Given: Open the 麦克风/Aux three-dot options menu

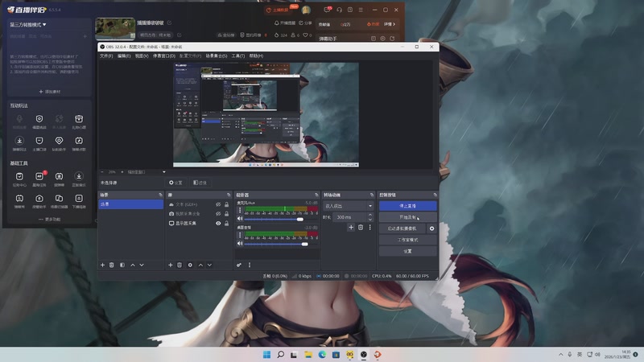Looking at the screenshot, I should tap(240, 210).
